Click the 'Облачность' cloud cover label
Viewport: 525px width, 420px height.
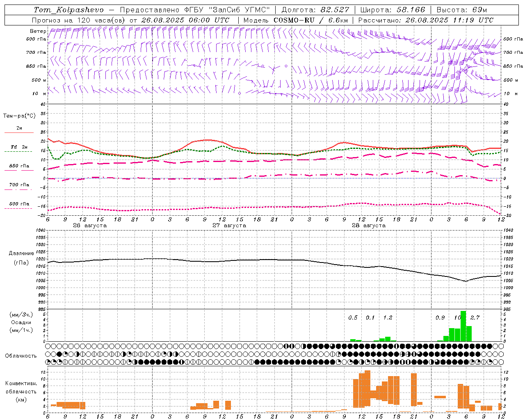21,356
